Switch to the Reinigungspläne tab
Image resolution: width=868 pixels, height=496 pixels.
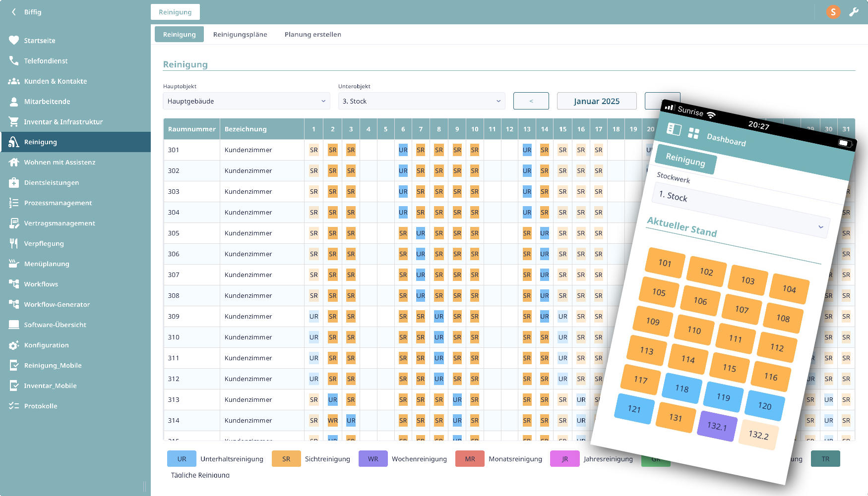click(x=240, y=35)
